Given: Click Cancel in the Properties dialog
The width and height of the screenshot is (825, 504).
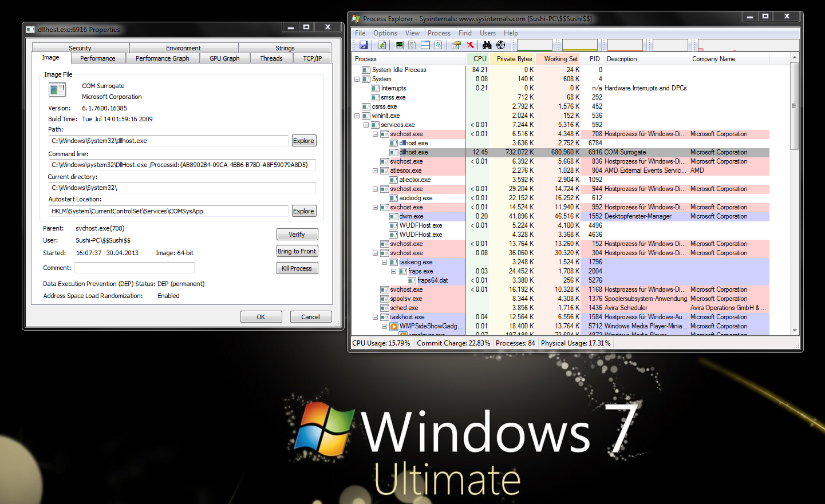Looking at the screenshot, I should (x=311, y=317).
